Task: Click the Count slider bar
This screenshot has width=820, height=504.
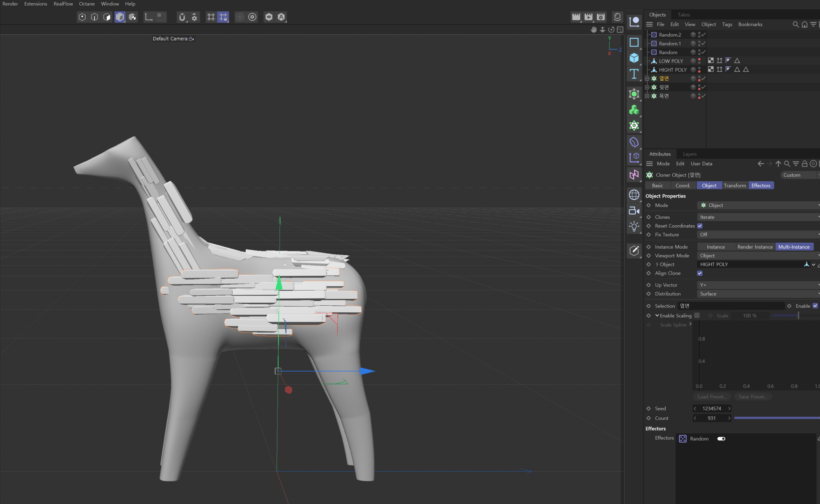Action: click(776, 418)
